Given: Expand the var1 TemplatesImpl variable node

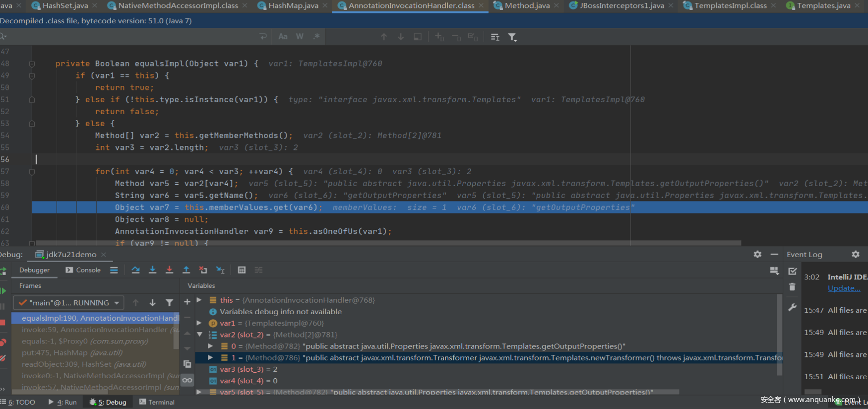Looking at the screenshot, I should [x=199, y=323].
